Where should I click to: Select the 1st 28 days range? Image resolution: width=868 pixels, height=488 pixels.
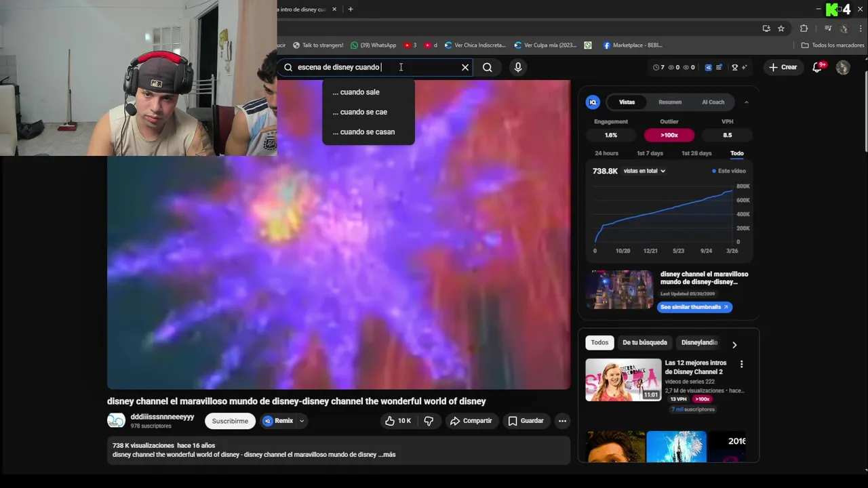click(x=696, y=153)
